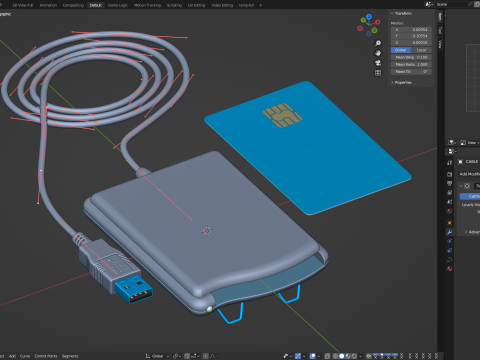Open the Material properties red sphere tab
480x360 pixels.
450,269
